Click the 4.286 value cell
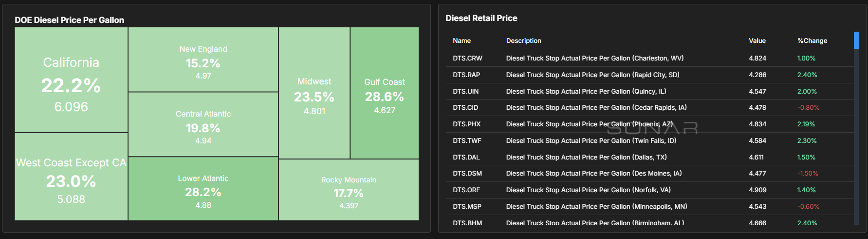 coord(757,75)
